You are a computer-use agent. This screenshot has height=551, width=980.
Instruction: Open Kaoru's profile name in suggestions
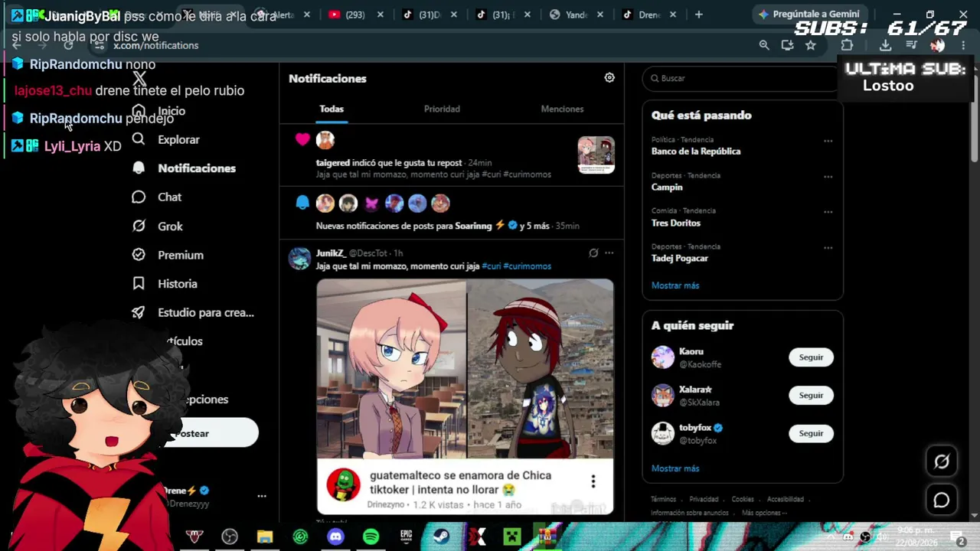[691, 352]
